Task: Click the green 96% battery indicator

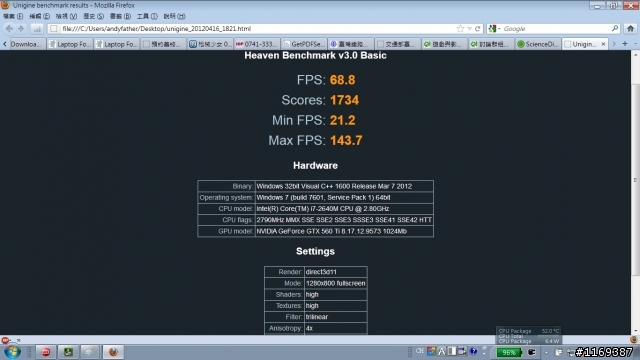Action: pos(509,352)
